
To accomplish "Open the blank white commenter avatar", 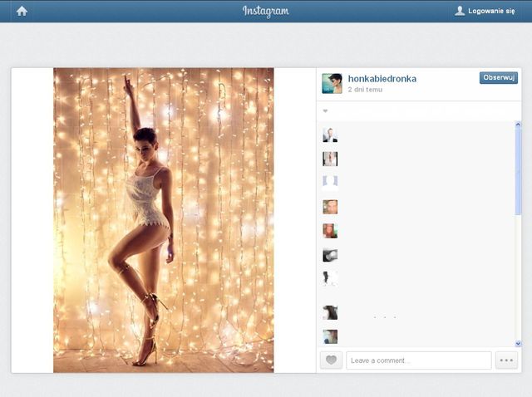I will [330, 182].
